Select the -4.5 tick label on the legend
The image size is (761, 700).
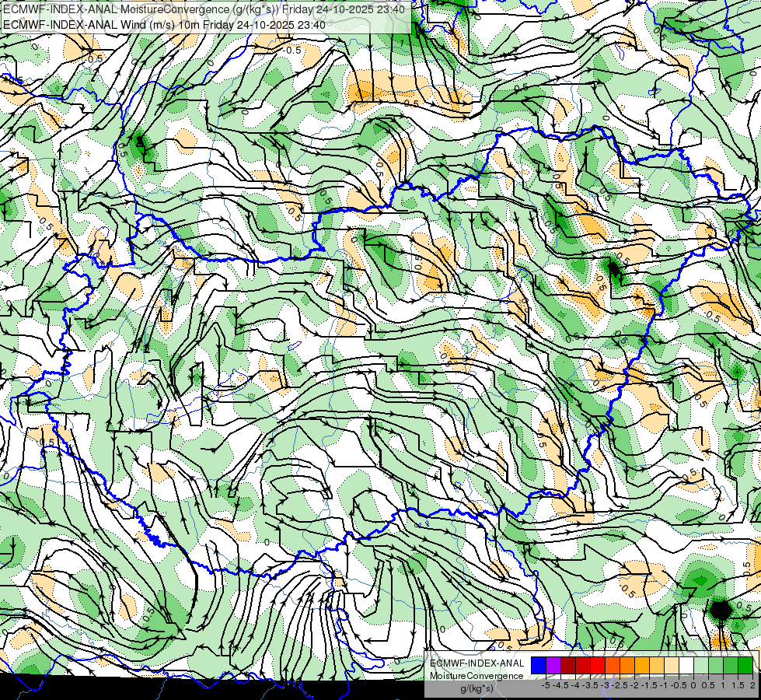pos(561,685)
